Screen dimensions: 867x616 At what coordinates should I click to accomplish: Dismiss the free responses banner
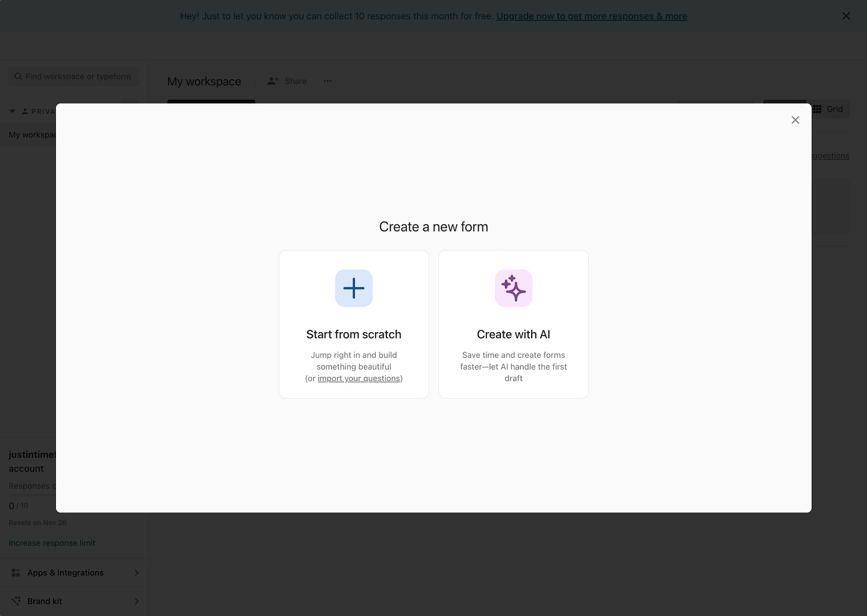(x=846, y=16)
